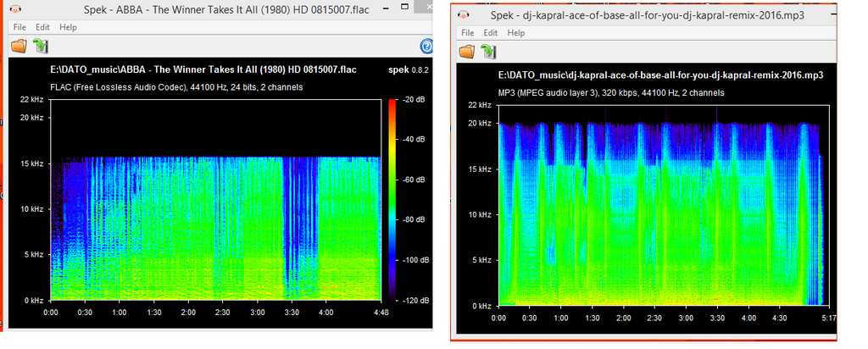Click '15 kHz' axis label in dj-kapral window
This screenshot has width=868, height=349.
pos(481,169)
